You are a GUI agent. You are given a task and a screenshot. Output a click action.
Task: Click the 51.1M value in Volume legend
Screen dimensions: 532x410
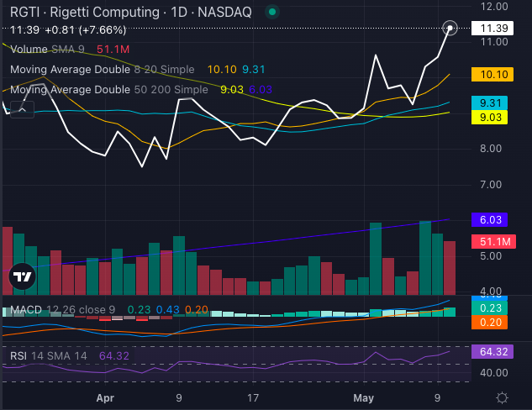pyautogui.click(x=113, y=50)
